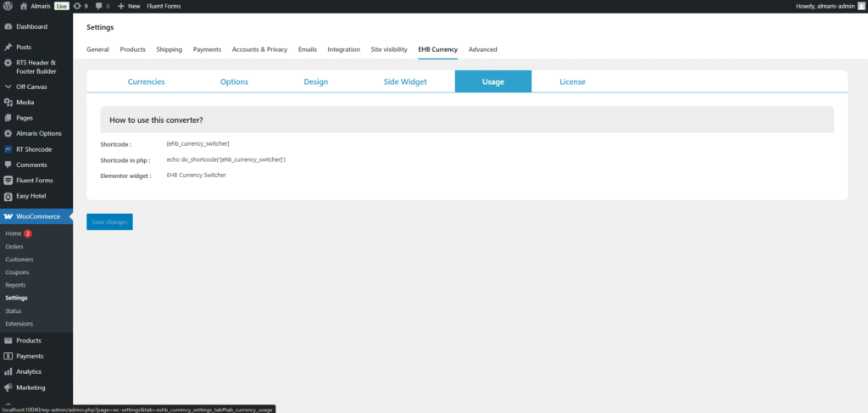Click the Almaris Options gear icon
The image size is (868, 413).
coord(8,133)
